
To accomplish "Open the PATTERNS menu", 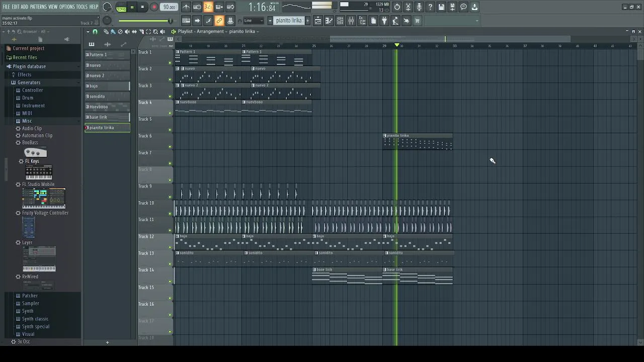I will point(38,7).
